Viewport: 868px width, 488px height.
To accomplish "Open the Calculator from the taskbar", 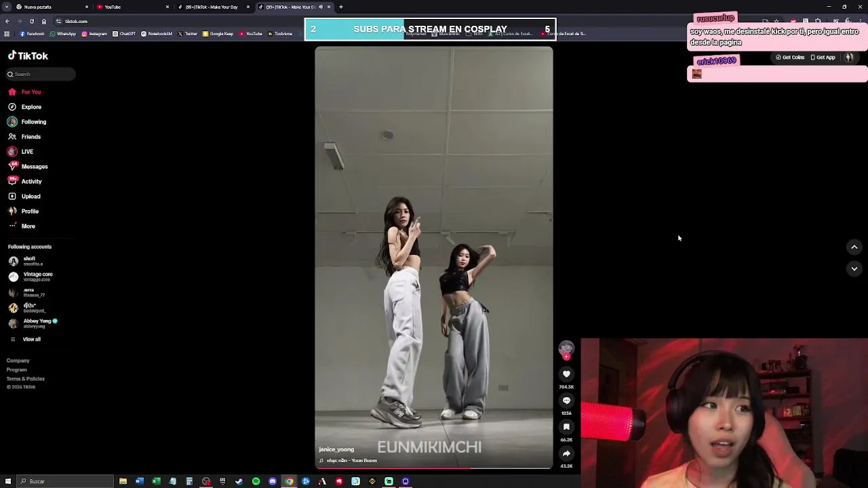I will (x=189, y=481).
